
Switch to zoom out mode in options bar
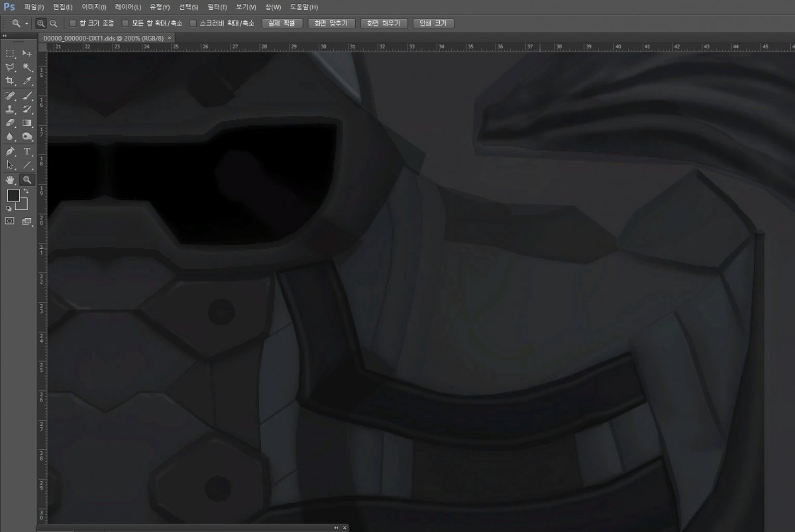click(x=54, y=23)
